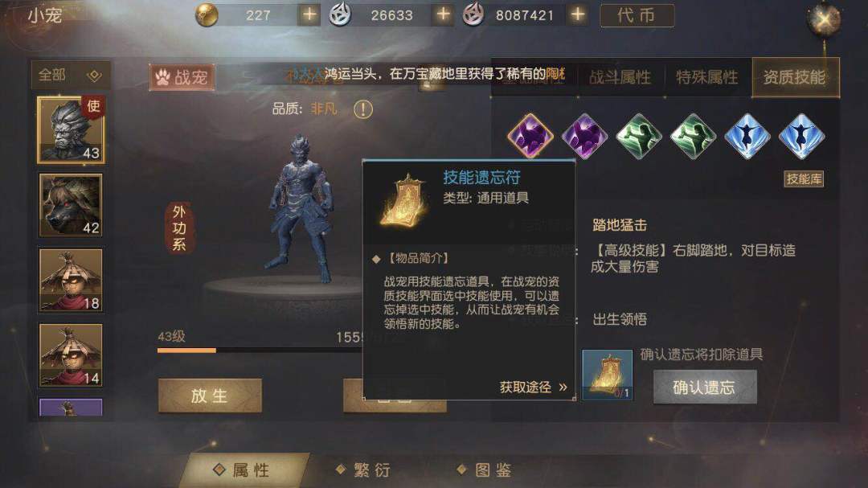
Task: Expand 获取途径 arrow in tooltip
Action: [x=563, y=387]
